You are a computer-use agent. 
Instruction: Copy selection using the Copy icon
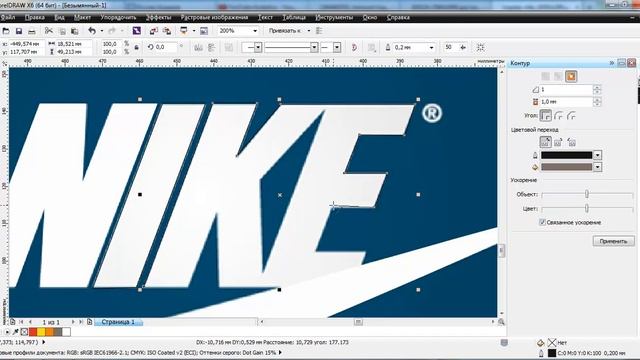click(x=62, y=31)
